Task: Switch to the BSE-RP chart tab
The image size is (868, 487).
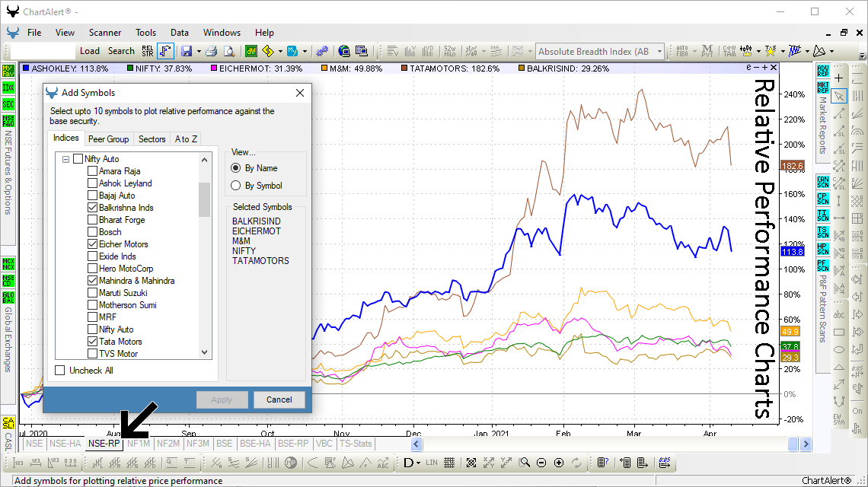Action: coord(293,444)
